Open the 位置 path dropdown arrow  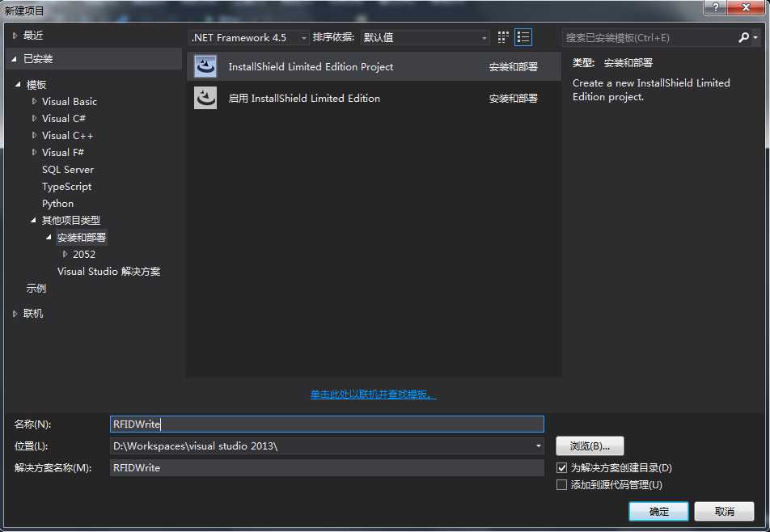(x=538, y=445)
